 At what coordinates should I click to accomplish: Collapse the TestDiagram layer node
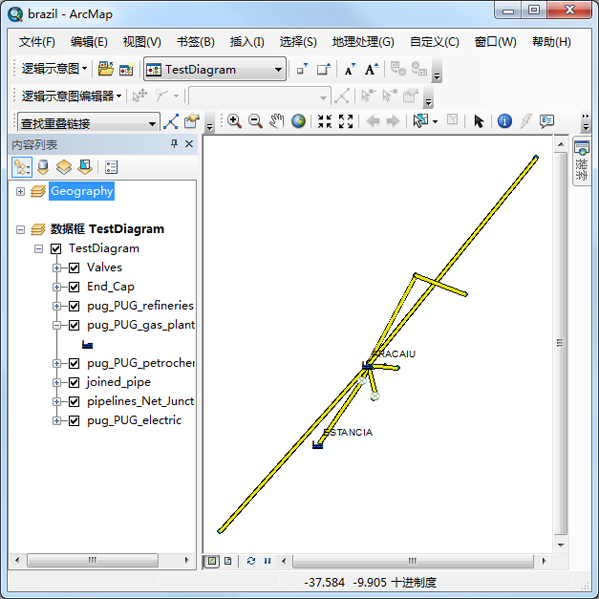pyautogui.click(x=39, y=249)
